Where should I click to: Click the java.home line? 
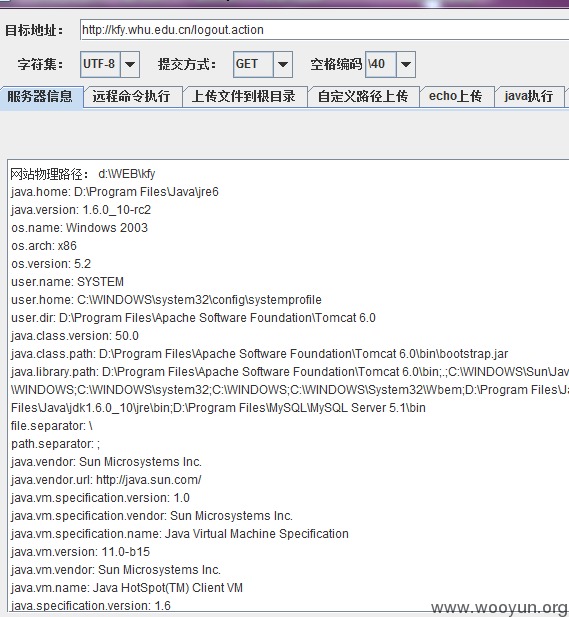(115, 192)
